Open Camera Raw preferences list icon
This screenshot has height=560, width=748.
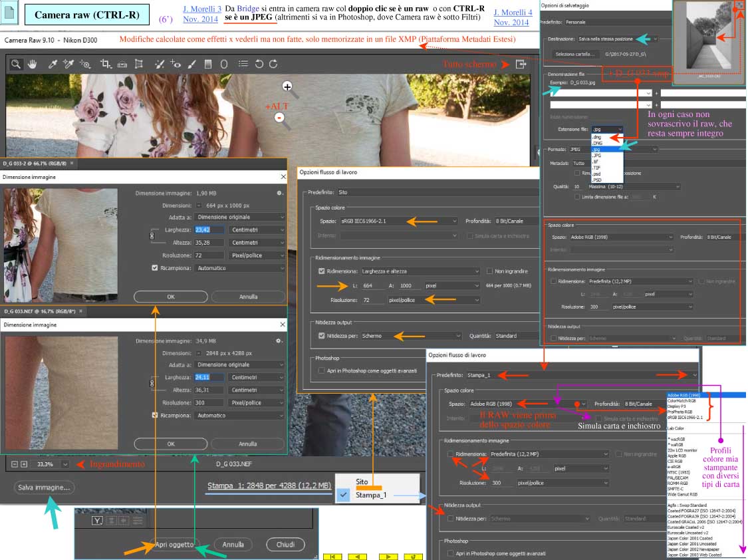[x=243, y=64]
